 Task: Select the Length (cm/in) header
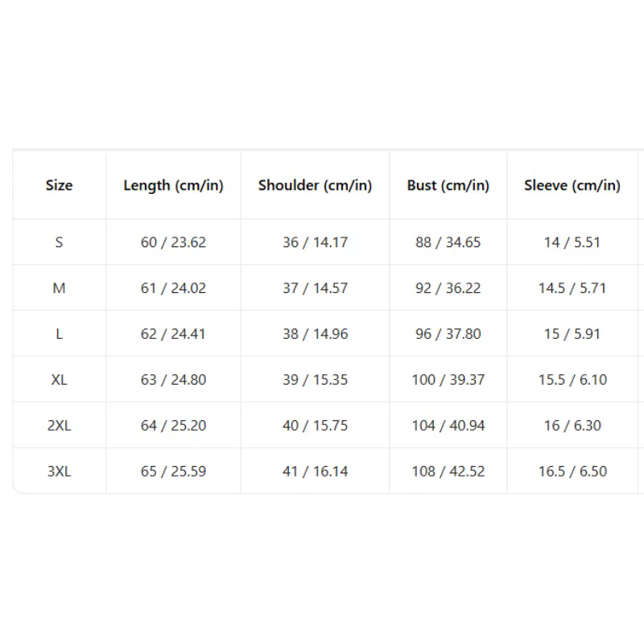click(173, 185)
